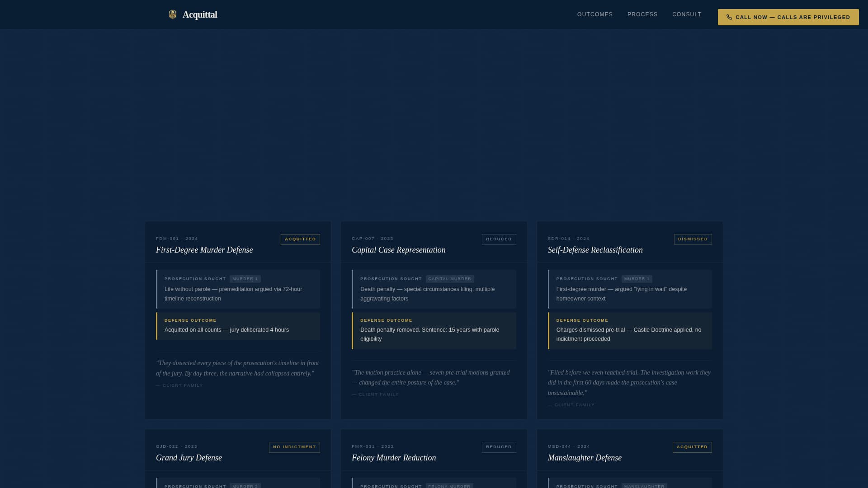
Task: Select the CAPITAL MURDER prosecution tag
Action: (x=450, y=279)
